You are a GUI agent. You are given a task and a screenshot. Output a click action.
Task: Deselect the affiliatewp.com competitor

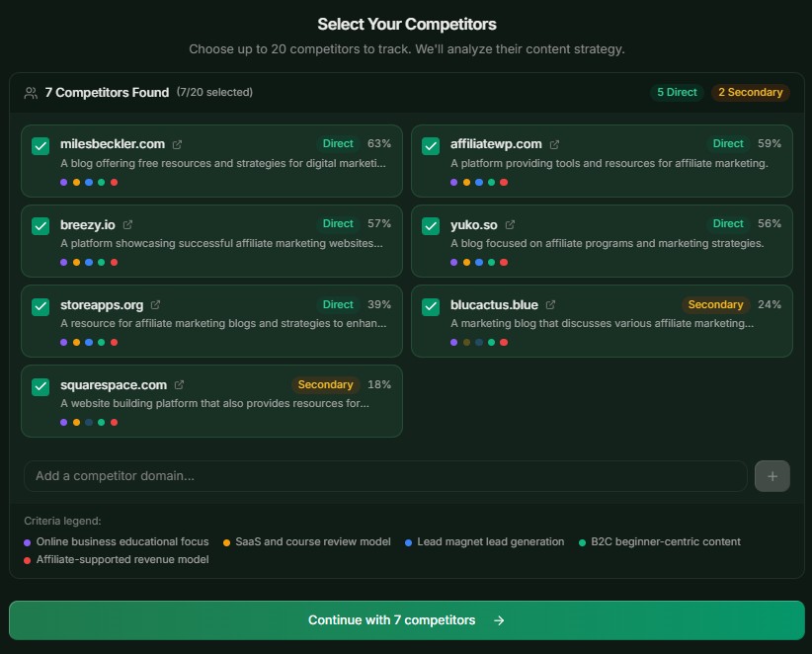pos(430,144)
